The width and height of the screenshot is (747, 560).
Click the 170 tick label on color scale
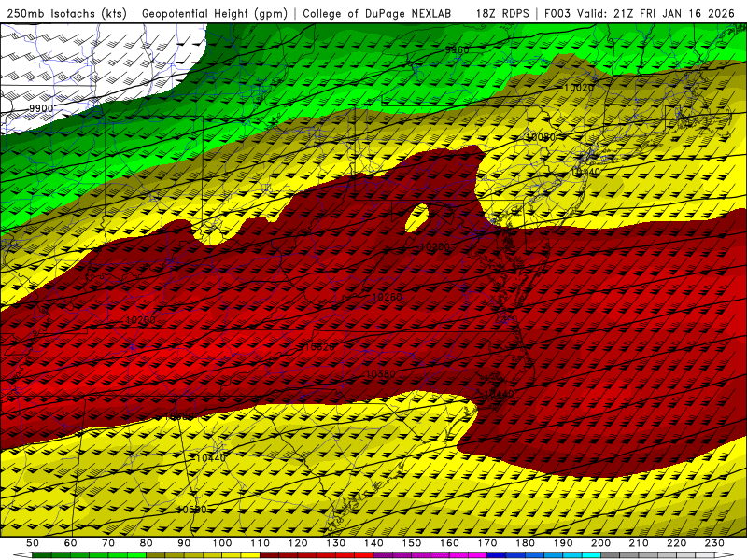tap(487, 543)
